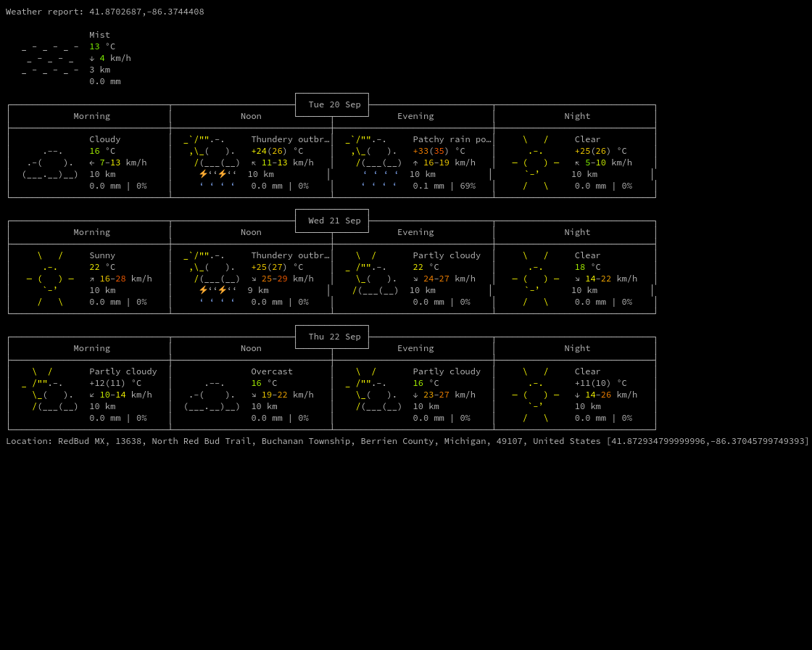The width and height of the screenshot is (812, 650).
Task: Click the 'Cloudy' label on Tuesday morning
Action: click(x=104, y=139)
